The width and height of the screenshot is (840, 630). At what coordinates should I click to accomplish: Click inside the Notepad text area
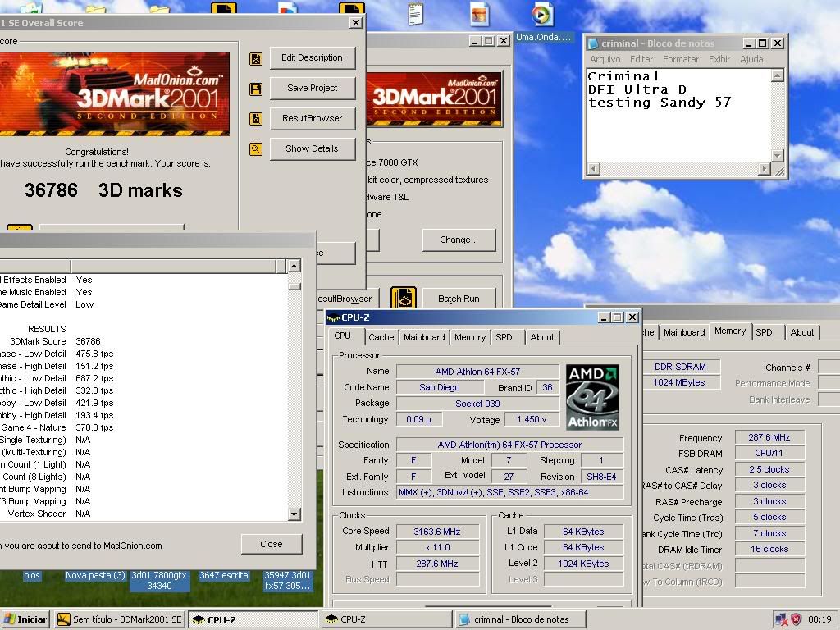click(678, 115)
